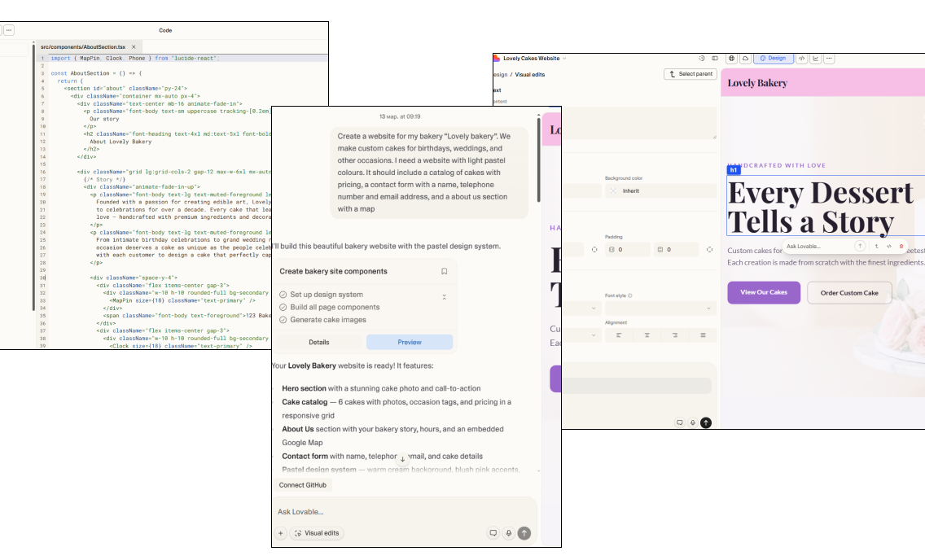
Task: Select the Preview tab on the task card
Action: 409,342
